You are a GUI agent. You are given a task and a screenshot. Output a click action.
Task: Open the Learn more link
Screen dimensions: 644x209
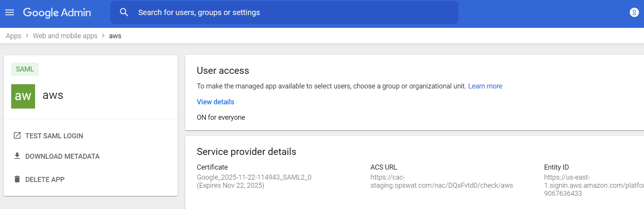click(485, 86)
